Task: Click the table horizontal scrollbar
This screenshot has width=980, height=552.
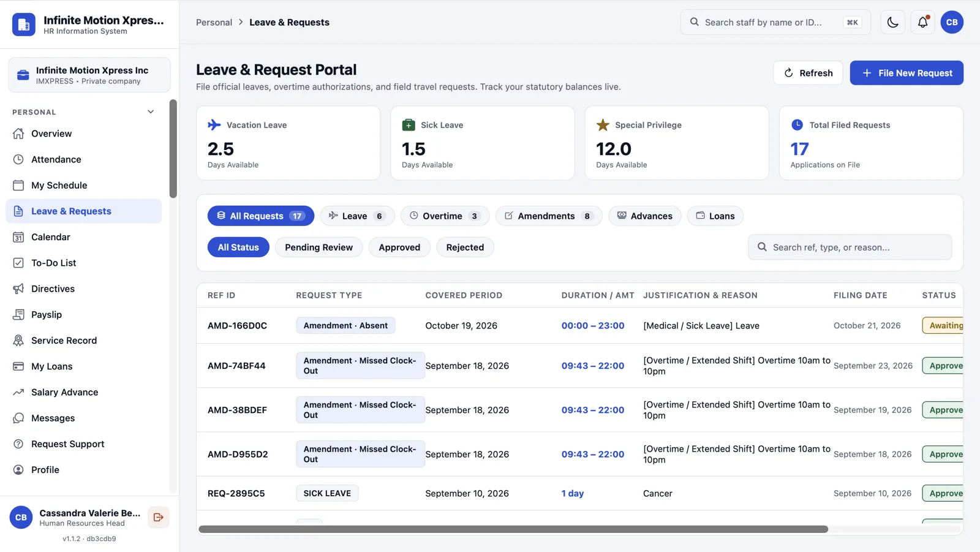Action: [513, 529]
